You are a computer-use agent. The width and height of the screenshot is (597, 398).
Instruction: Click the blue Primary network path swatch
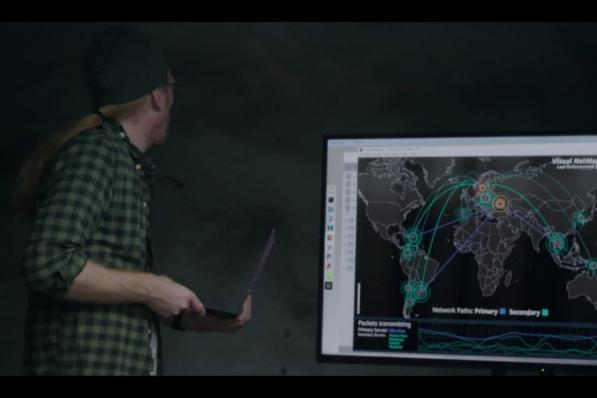pyautogui.click(x=502, y=311)
